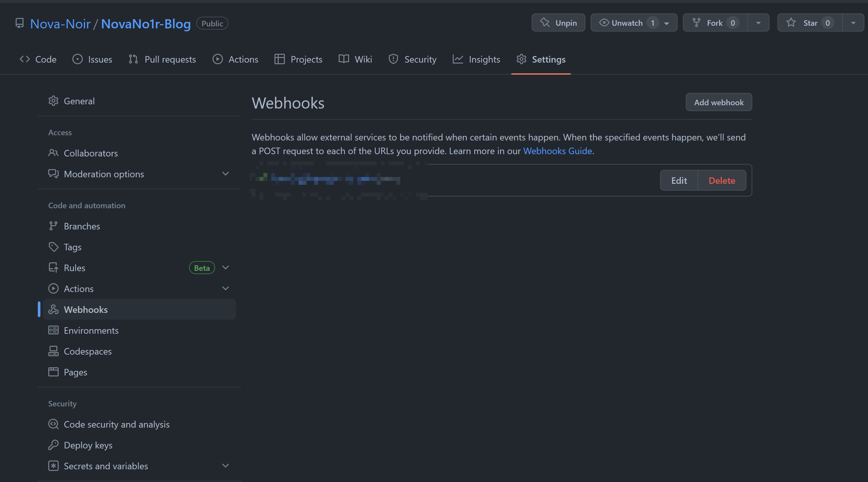
Task: Click the Environments server icon
Action: pos(53,330)
